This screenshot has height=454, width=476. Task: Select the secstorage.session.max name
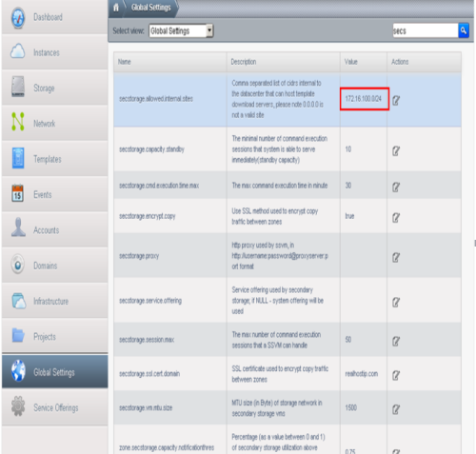point(147,340)
